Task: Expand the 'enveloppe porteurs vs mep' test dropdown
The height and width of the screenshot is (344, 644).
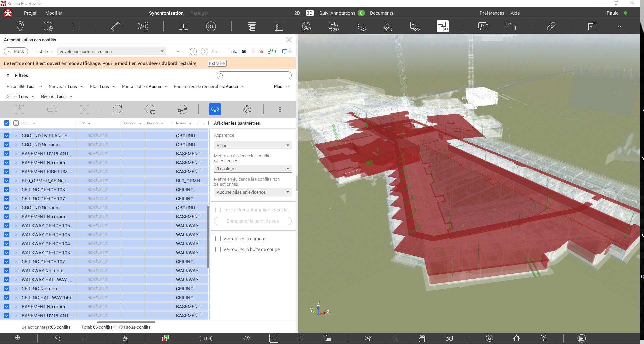Action: click(111, 51)
